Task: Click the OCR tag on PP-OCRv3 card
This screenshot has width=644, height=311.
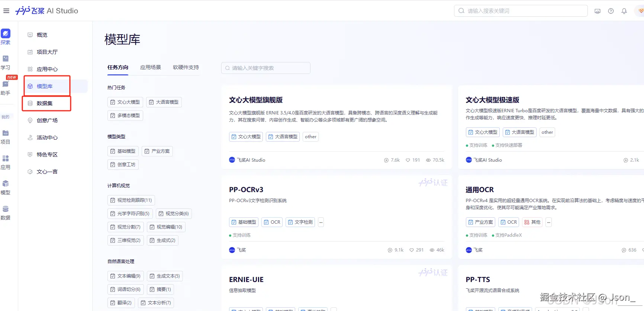Action: [272, 222]
